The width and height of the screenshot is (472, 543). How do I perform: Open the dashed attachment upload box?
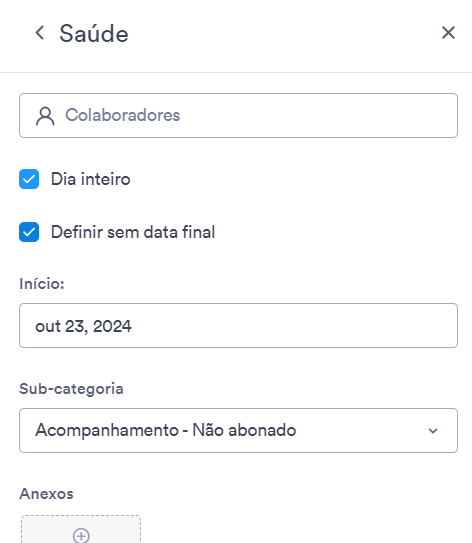pyautogui.click(x=81, y=529)
